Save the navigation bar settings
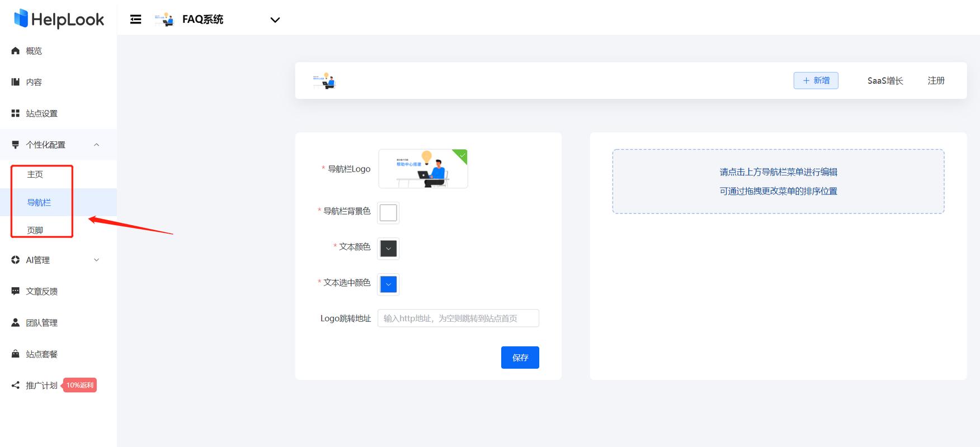The image size is (980, 447). [x=520, y=358]
